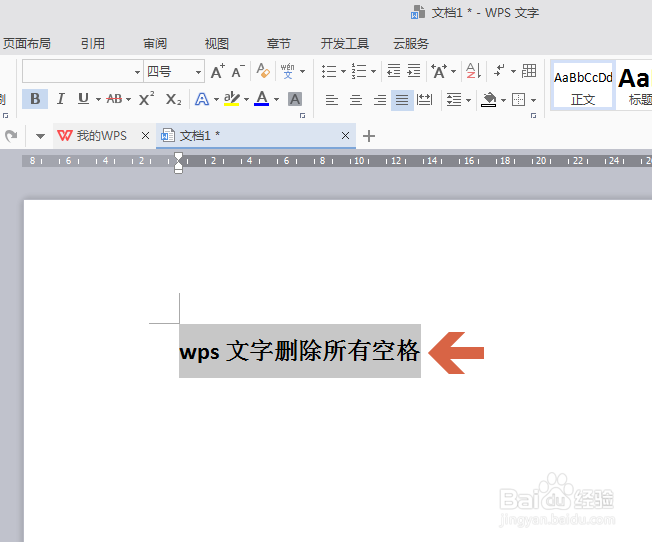Close the 文档1 tab
This screenshot has height=542, width=652.
point(345,136)
